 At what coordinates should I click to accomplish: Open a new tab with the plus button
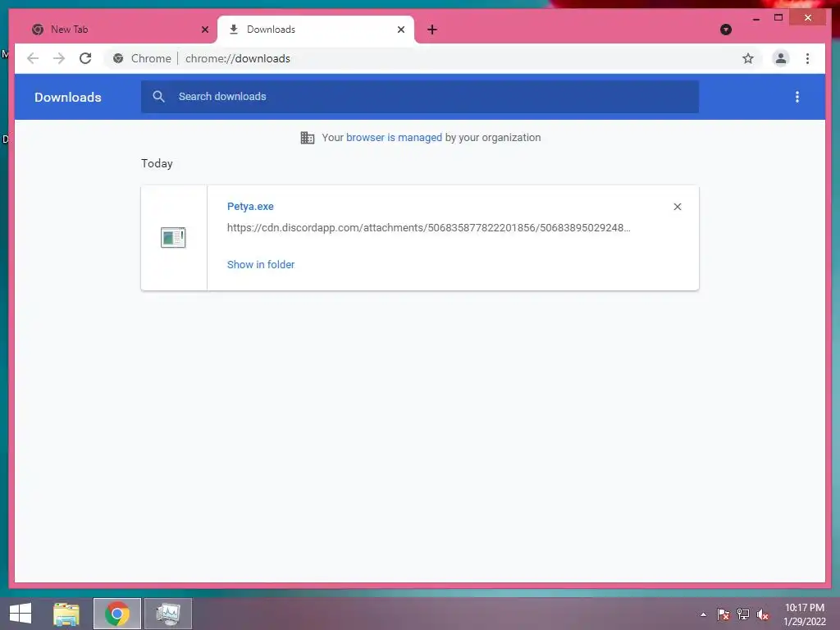(x=432, y=30)
